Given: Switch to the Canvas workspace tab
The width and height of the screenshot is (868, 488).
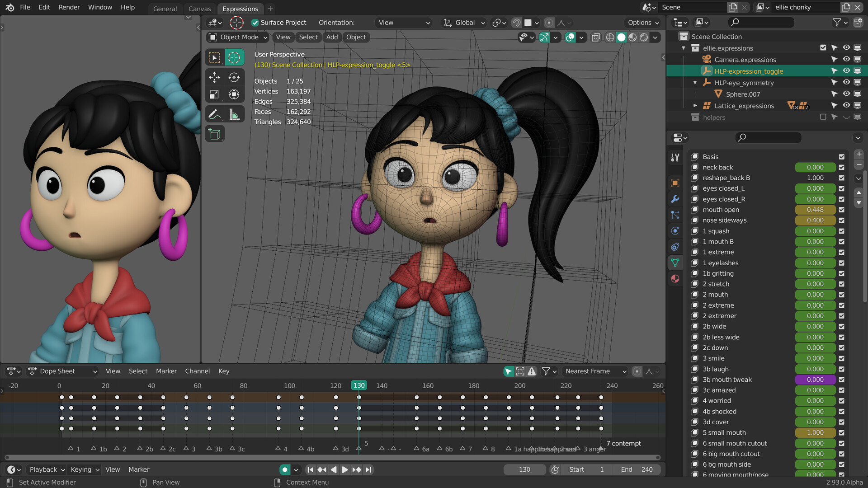Looking at the screenshot, I should coord(199,9).
